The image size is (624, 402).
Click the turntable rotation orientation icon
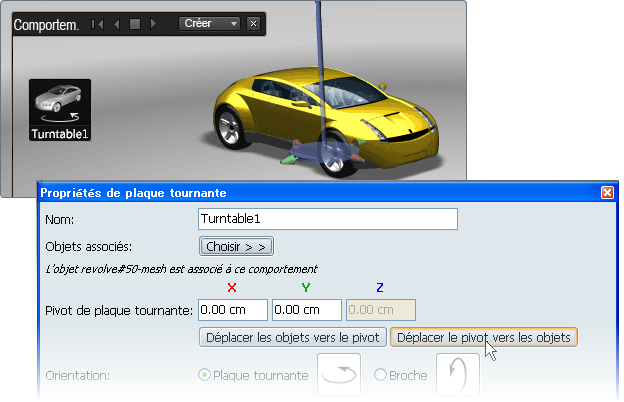coord(339,375)
